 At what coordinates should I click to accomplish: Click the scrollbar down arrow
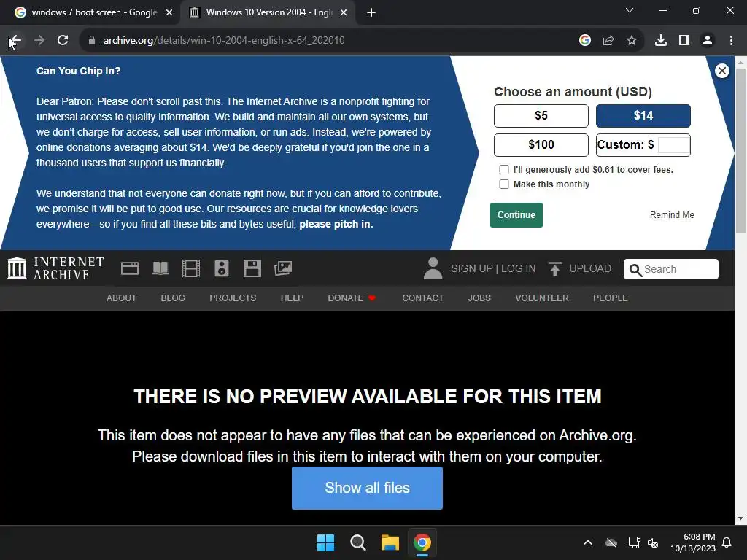click(740, 518)
